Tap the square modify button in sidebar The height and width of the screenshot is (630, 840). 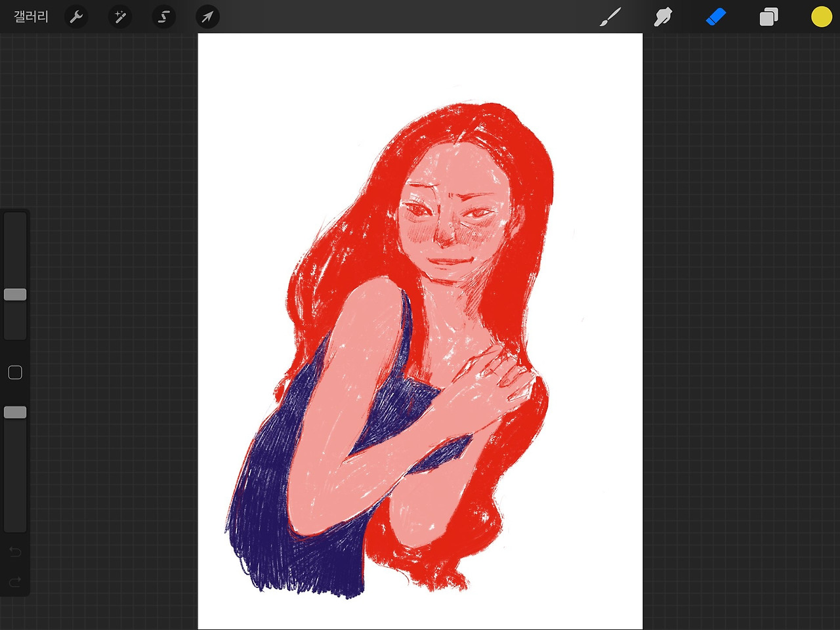pos(15,373)
